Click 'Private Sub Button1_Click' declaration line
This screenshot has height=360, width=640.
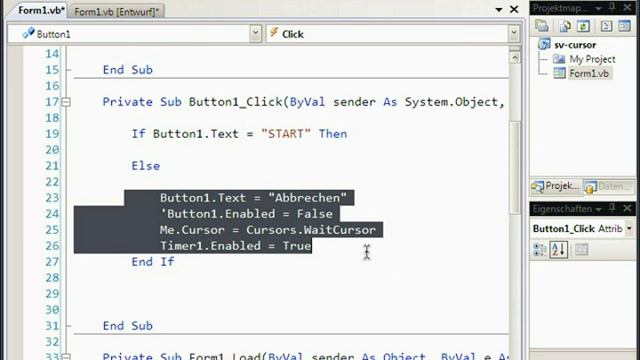click(x=304, y=102)
